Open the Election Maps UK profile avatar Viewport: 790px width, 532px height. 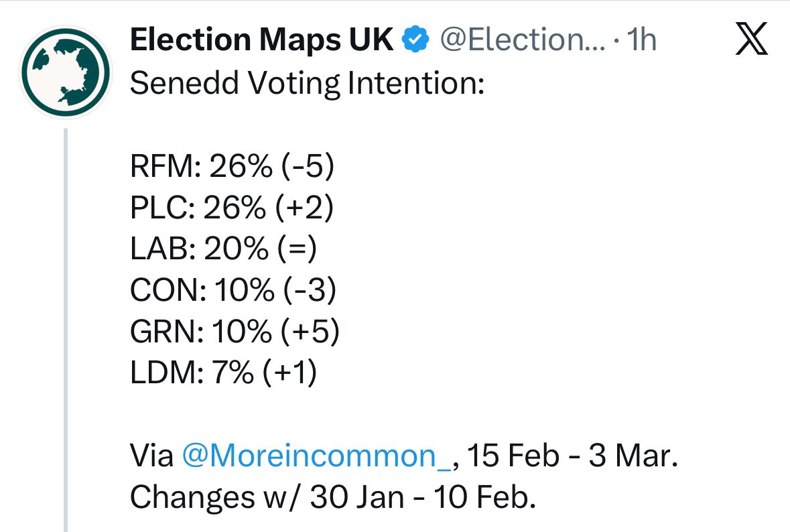[x=66, y=71]
